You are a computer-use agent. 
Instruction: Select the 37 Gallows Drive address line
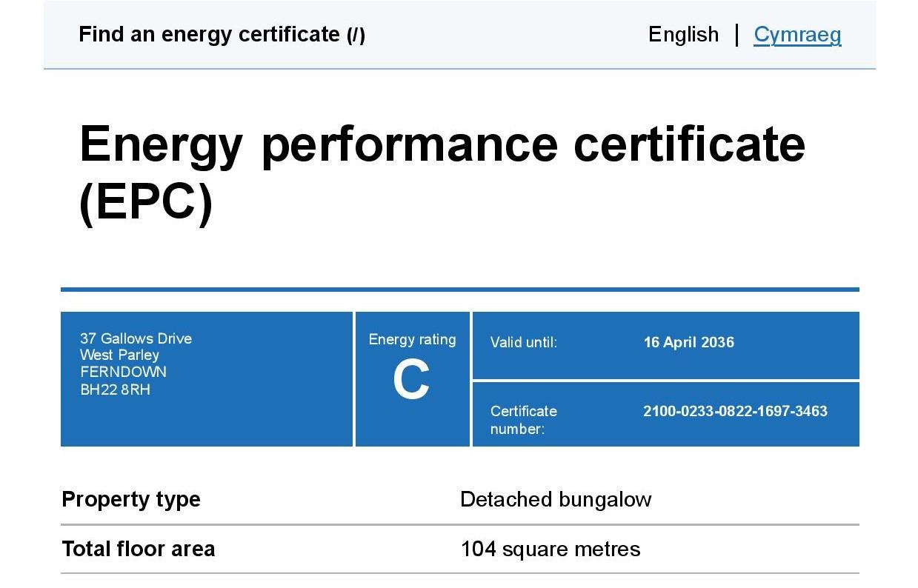coord(136,338)
